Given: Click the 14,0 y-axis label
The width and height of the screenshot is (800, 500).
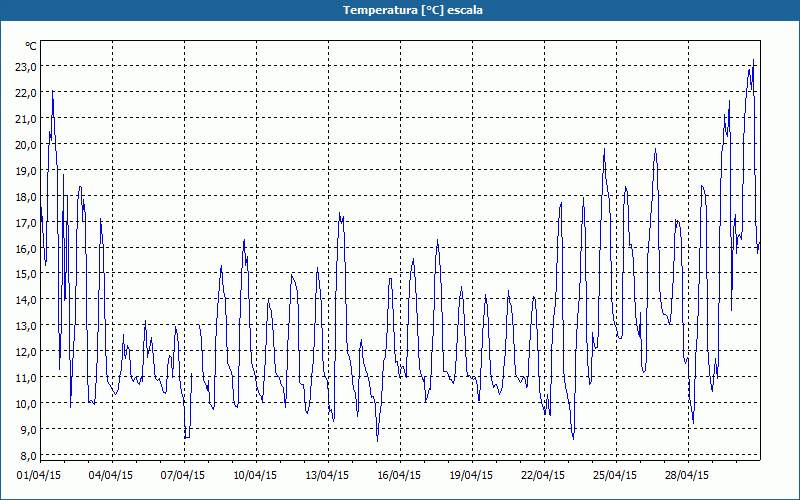Looking at the screenshot, I should click(x=27, y=300).
